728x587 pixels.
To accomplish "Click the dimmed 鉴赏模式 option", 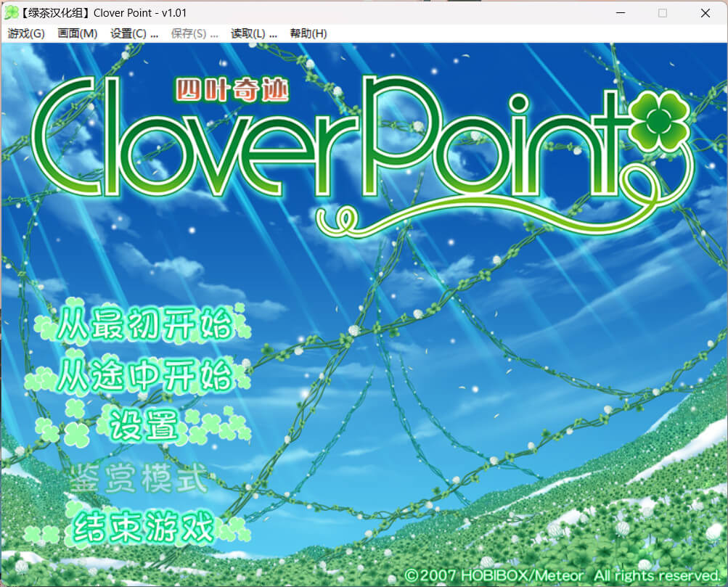I will [138, 480].
